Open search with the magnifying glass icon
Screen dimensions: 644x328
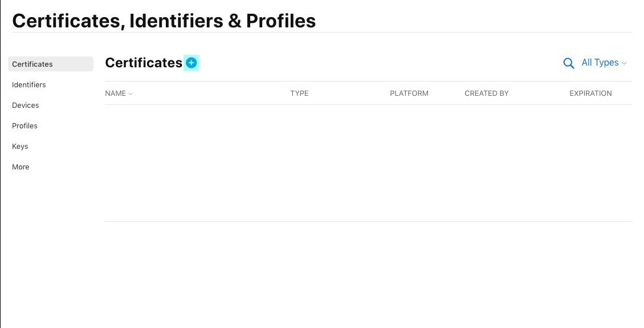click(x=568, y=63)
